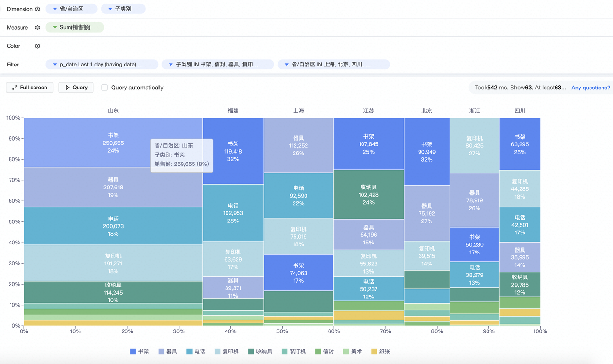Click 江苏 器具 64,196 block
Viewport: 613px width, 364px height.
click(x=369, y=234)
